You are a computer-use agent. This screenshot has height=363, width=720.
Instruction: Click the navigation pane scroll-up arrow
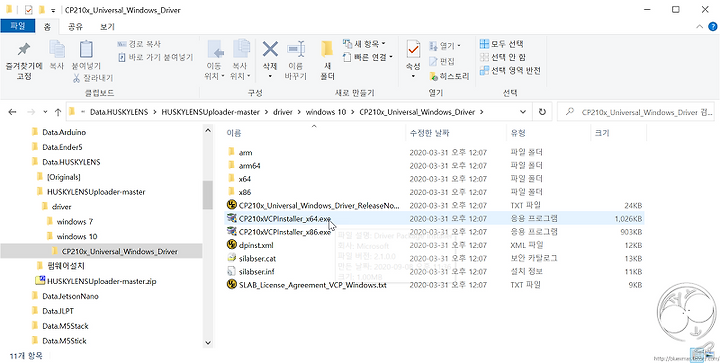208,130
